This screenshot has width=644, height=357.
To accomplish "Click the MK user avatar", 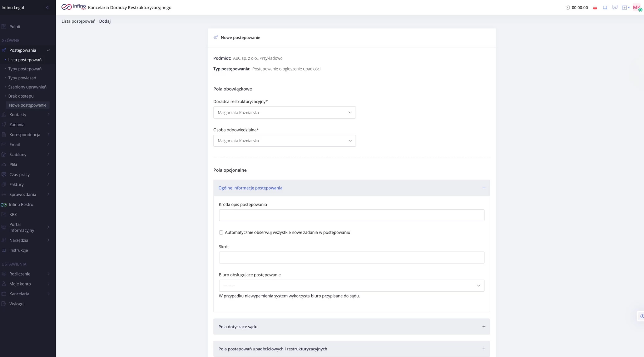I will [x=636, y=8].
